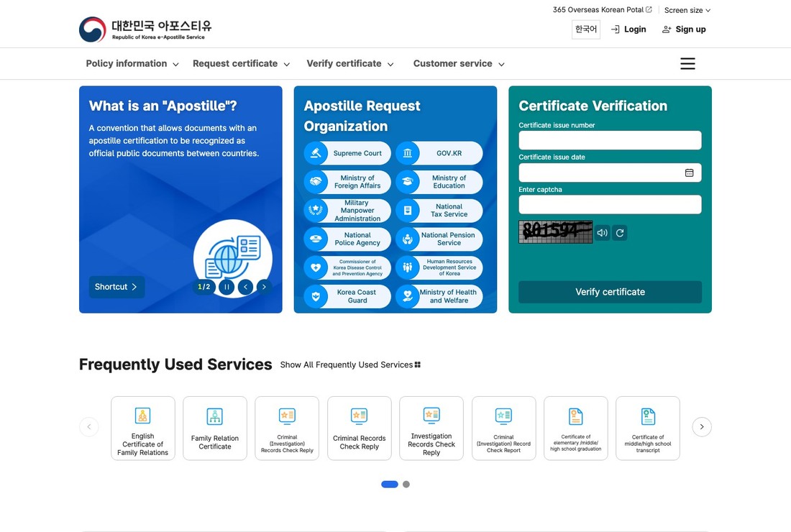Expand the Request certificate menu

point(241,63)
